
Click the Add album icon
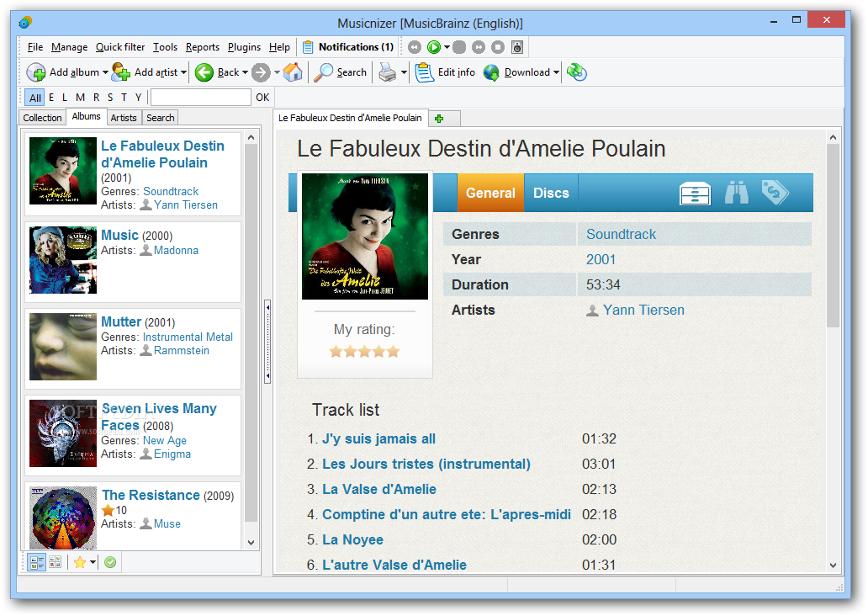pyautogui.click(x=36, y=72)
